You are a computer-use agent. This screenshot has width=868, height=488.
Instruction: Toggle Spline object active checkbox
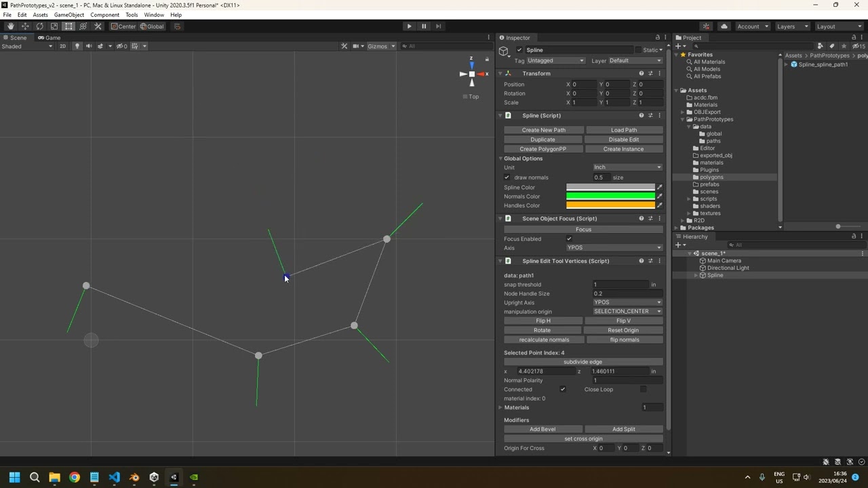(519, 50)
